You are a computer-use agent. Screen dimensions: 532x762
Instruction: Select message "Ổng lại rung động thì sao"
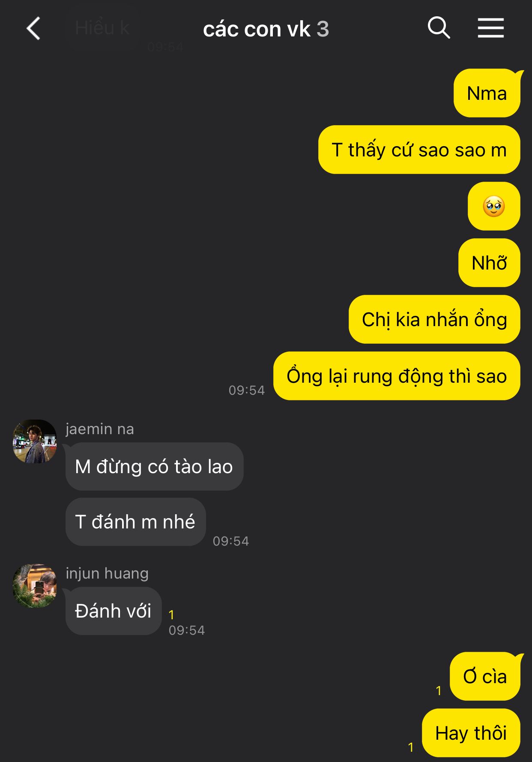coord(397,376)
